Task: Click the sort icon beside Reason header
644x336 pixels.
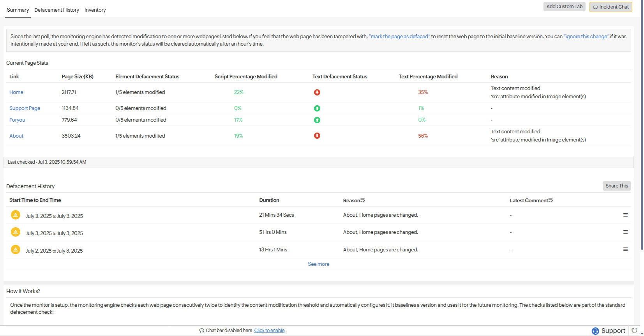Action: click(363, 200)
